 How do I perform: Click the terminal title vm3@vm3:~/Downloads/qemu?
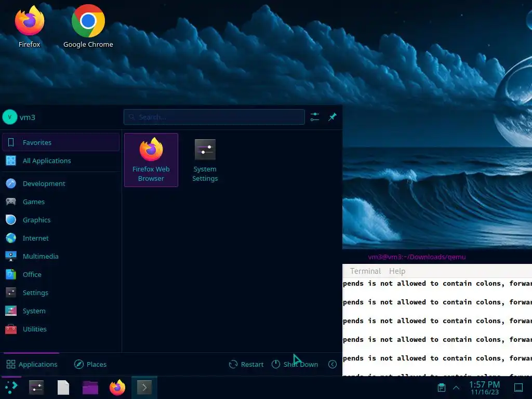[x=417, y=257]
